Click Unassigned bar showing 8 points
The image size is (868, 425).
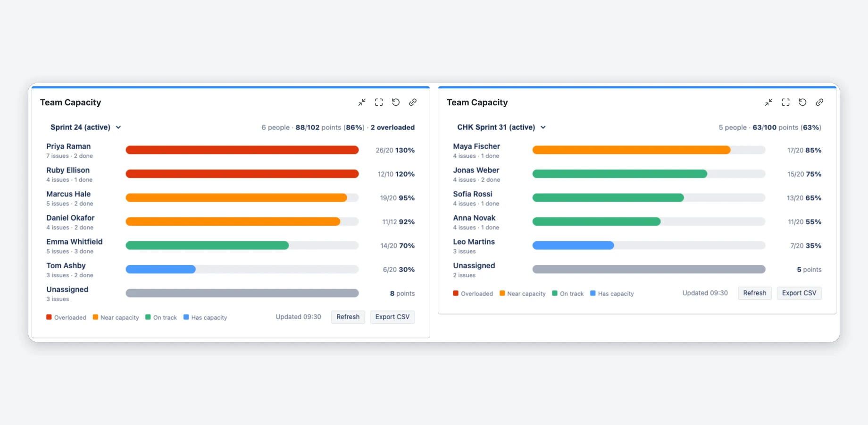[242, 293]
